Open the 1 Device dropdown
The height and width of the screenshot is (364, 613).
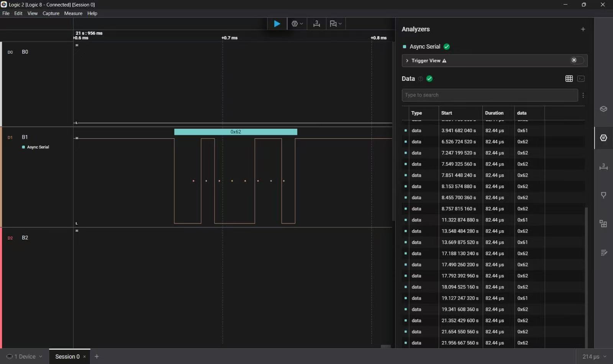(x=25, y=356)
